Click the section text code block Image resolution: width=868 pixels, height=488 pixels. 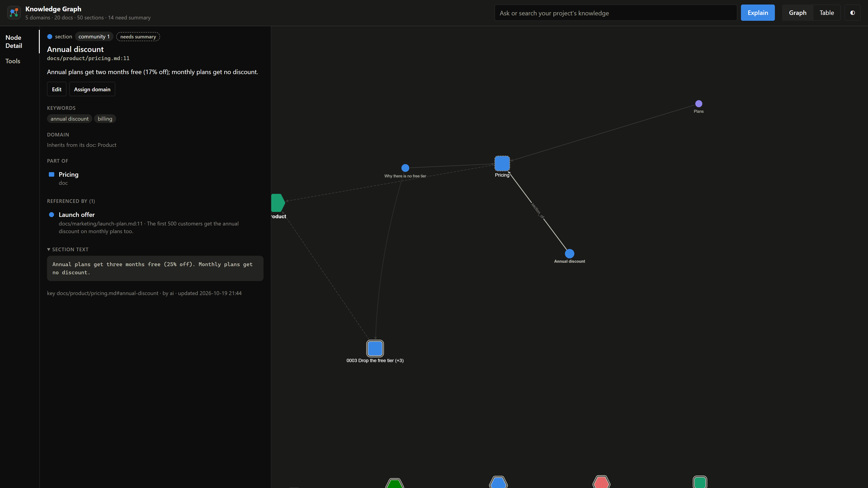click(x=155, y=268)
